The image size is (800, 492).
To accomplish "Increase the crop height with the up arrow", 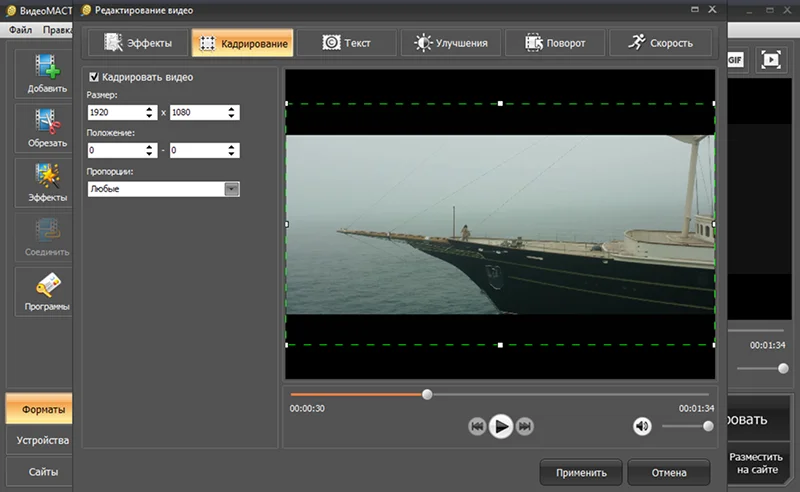I will point(232,109).
